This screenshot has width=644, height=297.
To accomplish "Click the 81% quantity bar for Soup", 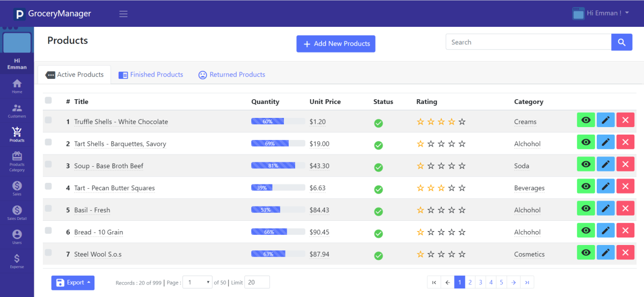I will coord(278,166).
